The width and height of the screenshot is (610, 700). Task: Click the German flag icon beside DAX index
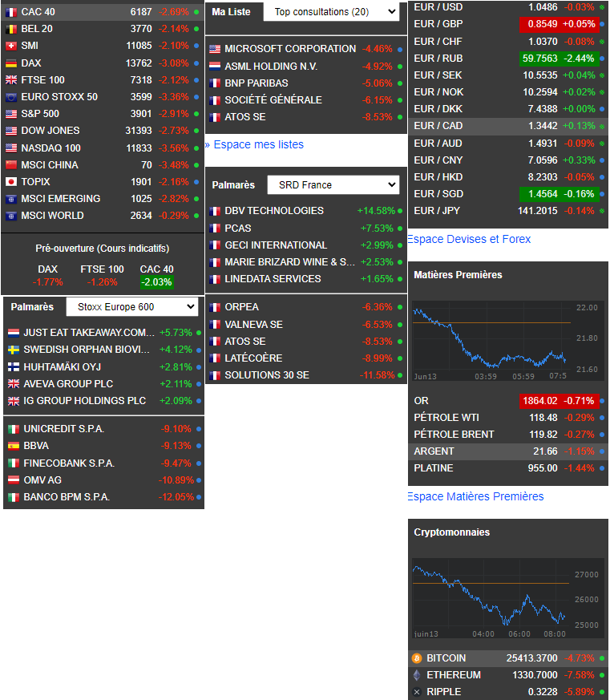11,63
